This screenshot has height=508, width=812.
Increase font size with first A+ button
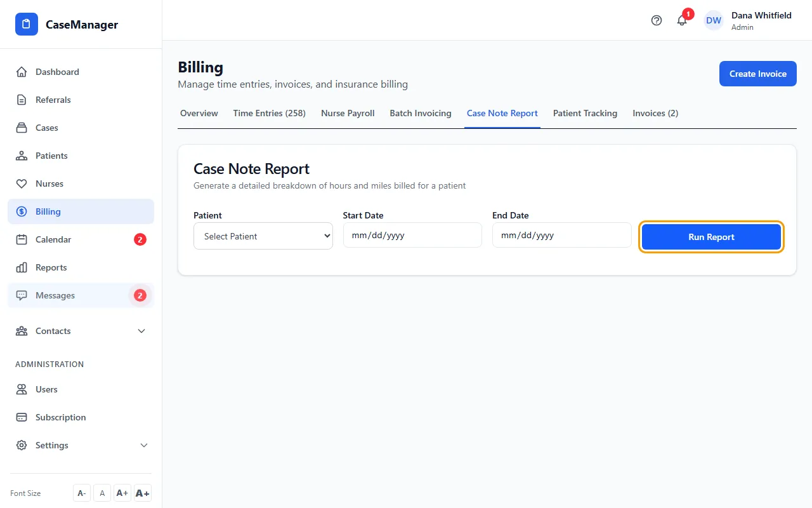(122, 493)
